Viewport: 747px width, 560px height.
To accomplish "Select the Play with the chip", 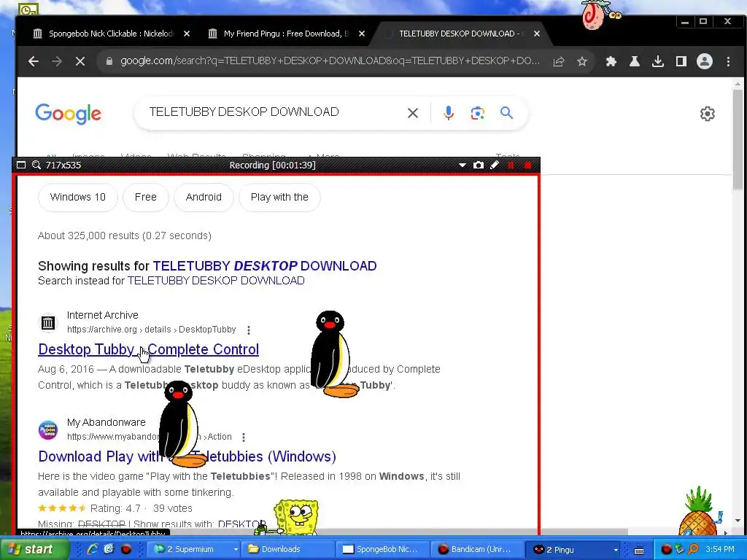I will tap(279, 197).
